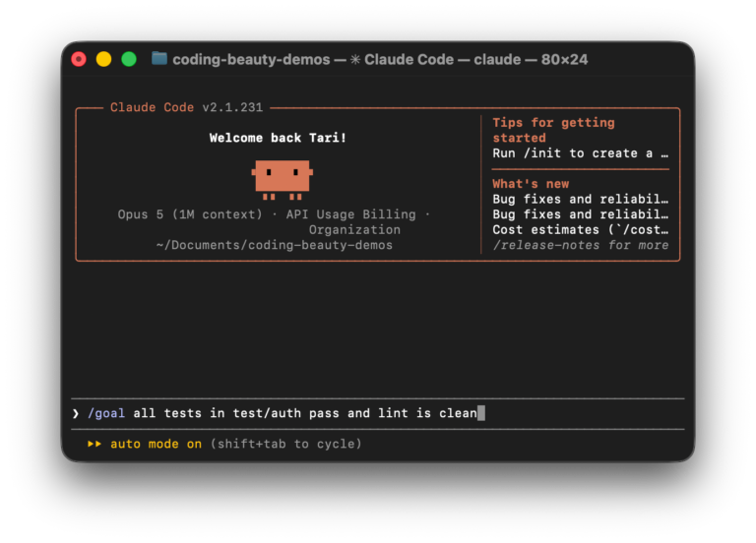
Task: Click the yellow minimize window button
Action: (103, 59)
